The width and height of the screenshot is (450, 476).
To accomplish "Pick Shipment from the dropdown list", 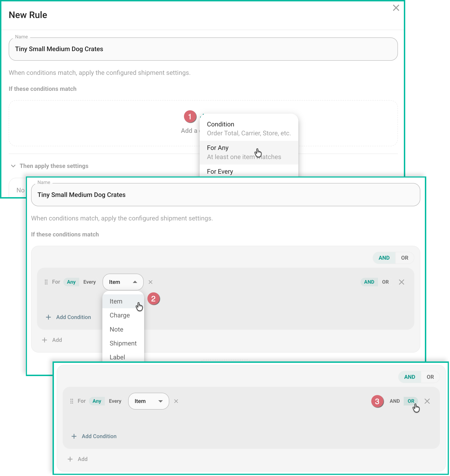I will [x=123, y=344].
